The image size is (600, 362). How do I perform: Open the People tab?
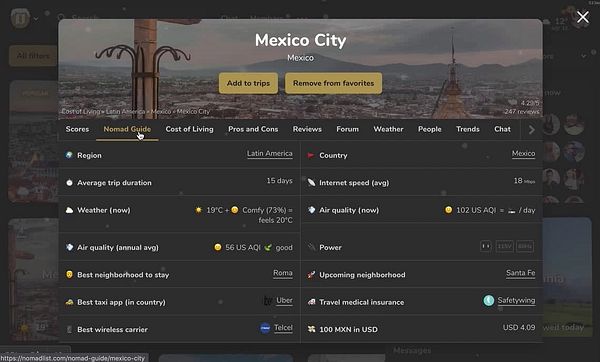[430, 129]
